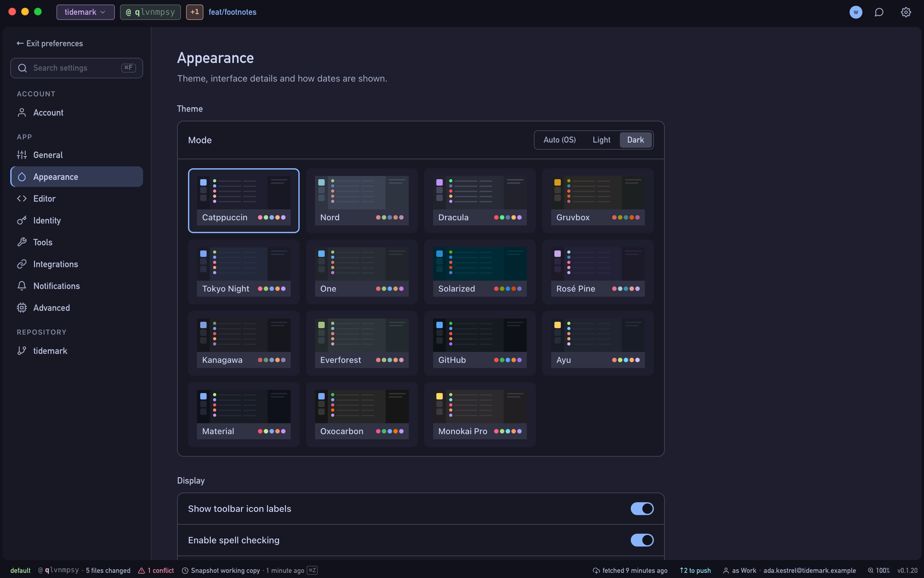Click the +1 badge in title bar
Viewport: 924px width, 578px height.
click(194, 12)
